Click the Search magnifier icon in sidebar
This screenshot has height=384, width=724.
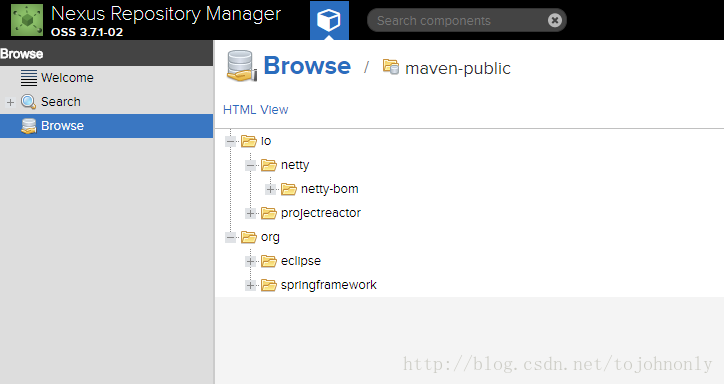29,102
